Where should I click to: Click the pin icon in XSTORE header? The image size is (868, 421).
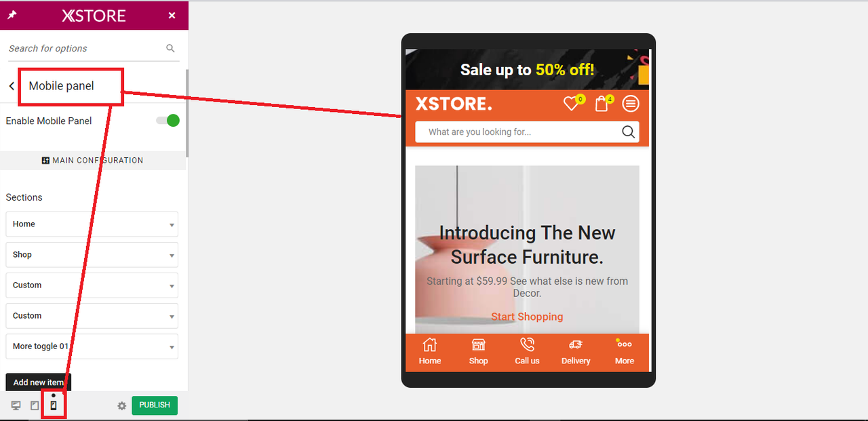[12, 15]
